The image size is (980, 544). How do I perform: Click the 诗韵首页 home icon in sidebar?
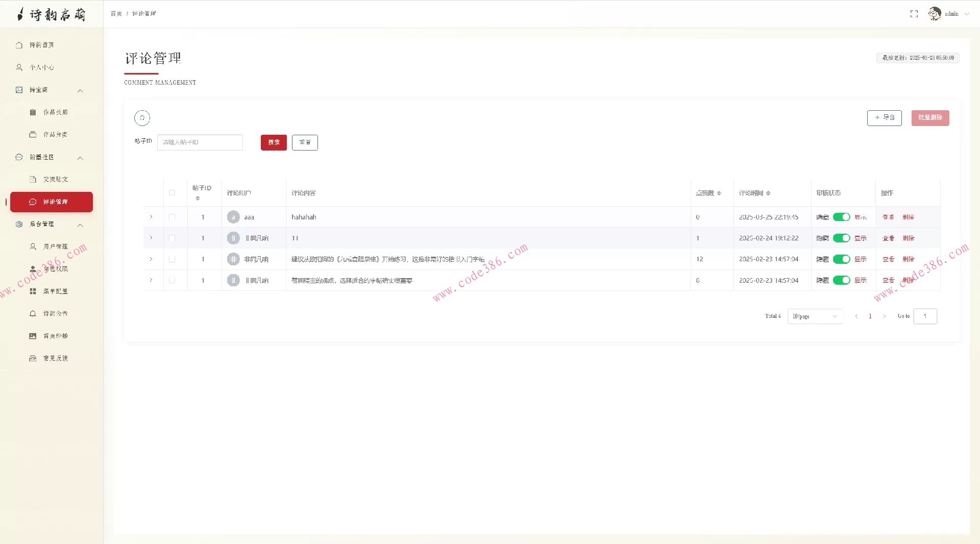(19, 45)
